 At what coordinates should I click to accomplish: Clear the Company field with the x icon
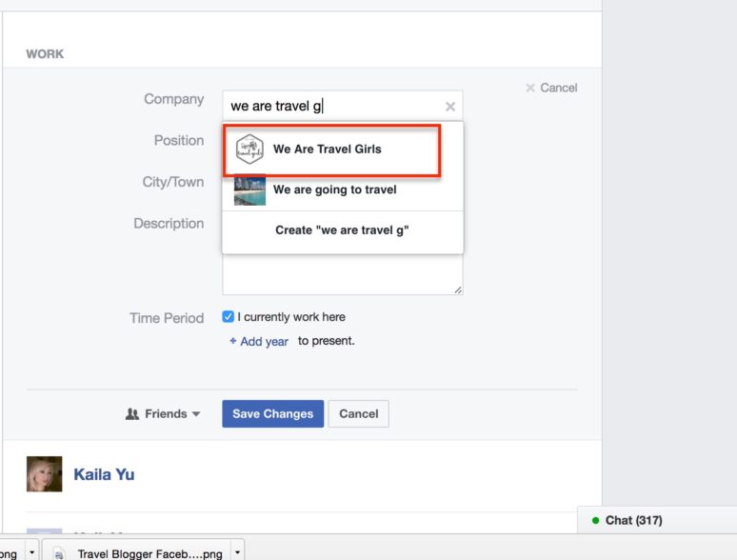tap(449, 107)
